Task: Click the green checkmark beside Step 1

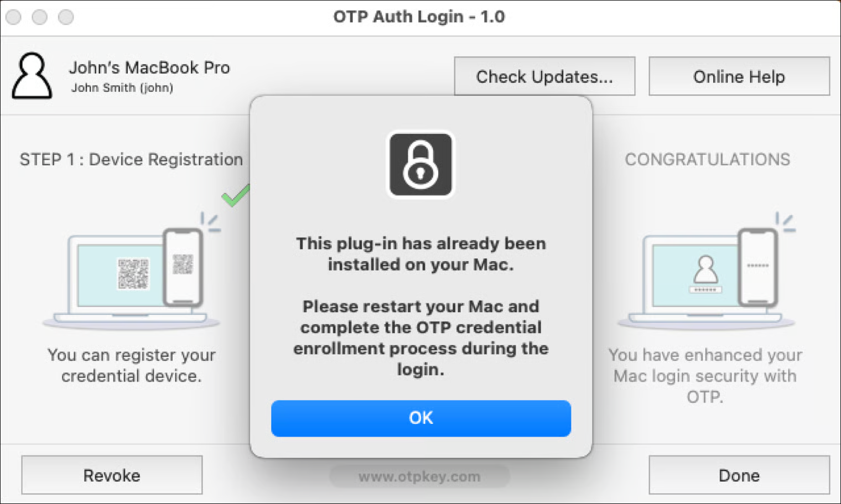Action: [235, 195]
